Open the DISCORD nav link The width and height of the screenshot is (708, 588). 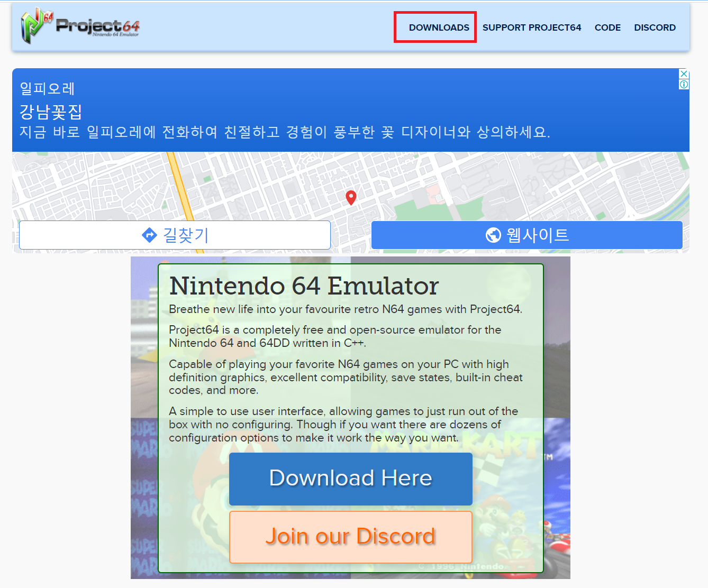tap(655, 27)
